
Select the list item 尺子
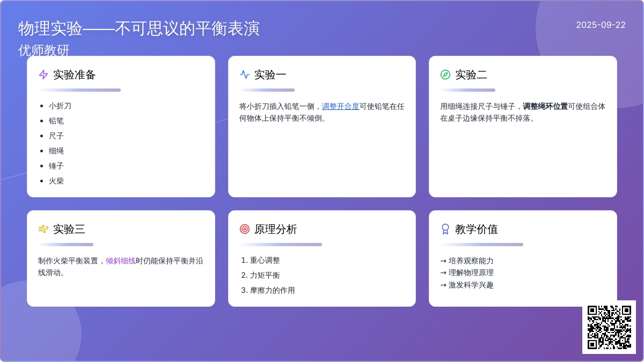[56, 136]
